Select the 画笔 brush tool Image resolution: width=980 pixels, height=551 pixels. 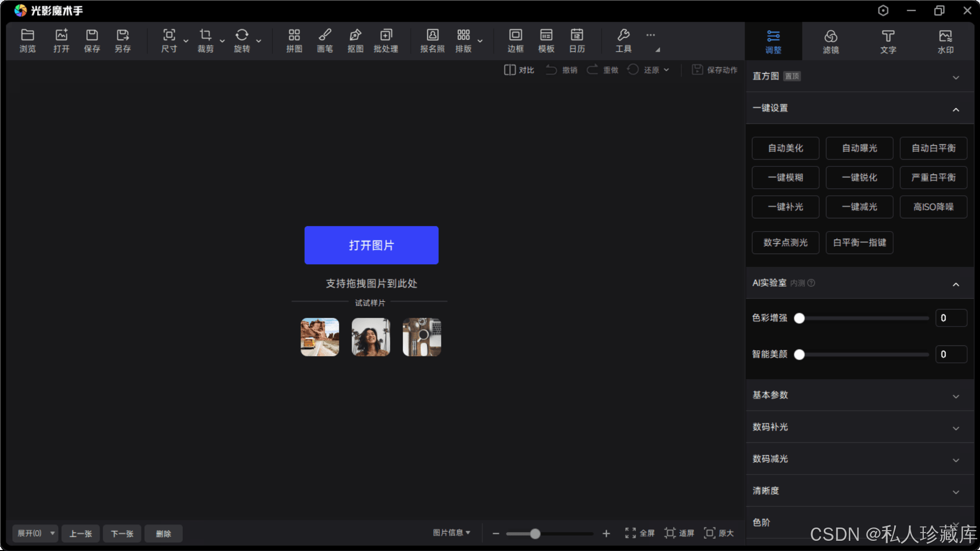(325, 40)
